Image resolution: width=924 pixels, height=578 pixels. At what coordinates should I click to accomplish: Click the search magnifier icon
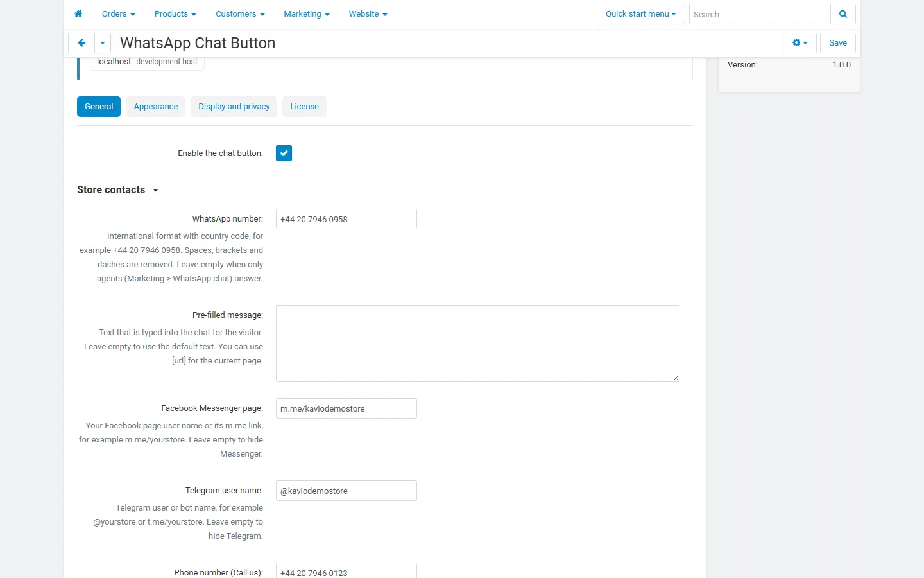tap(843, 14)
